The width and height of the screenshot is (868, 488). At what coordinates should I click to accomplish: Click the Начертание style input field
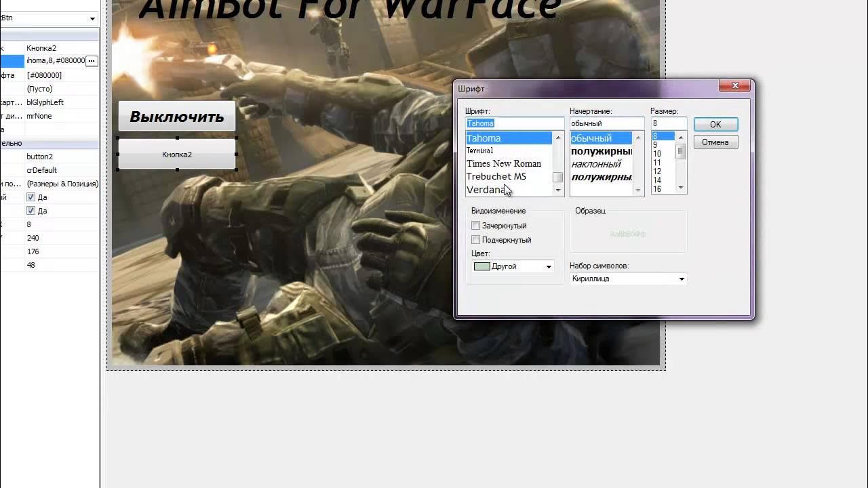(x=606, y=123)
